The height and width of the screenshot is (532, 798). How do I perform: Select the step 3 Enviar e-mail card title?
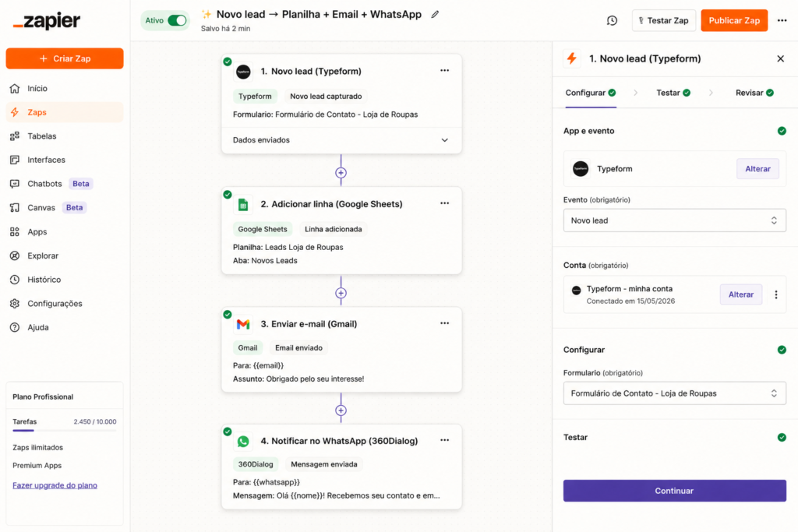(x=309, y=324)
